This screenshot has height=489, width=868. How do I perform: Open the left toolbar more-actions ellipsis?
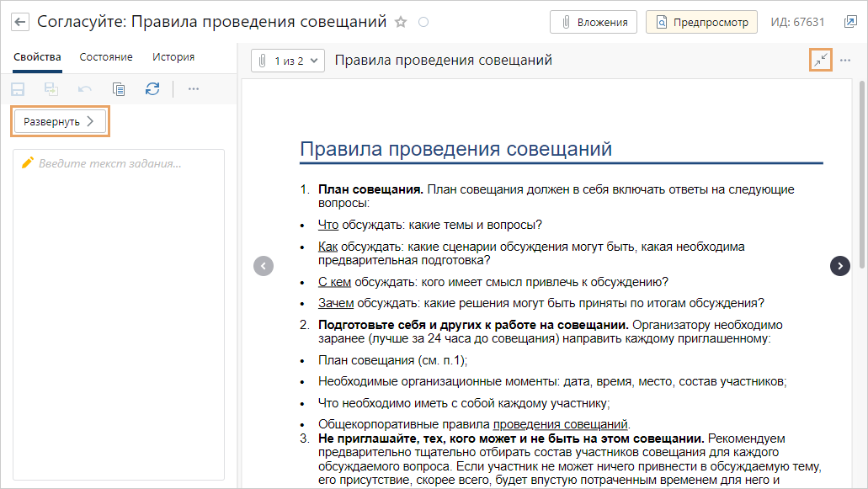pos(194,88)
